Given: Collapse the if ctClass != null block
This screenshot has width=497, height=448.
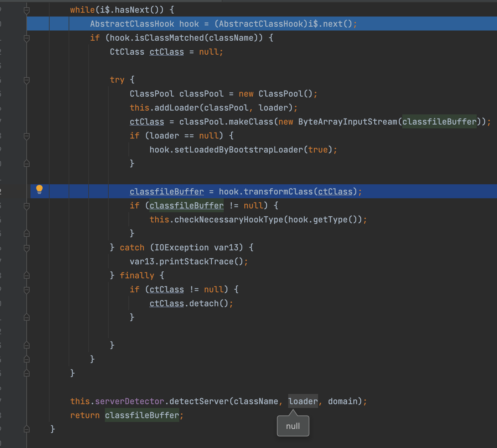Looking at the screenshot, I should point(27,290).
